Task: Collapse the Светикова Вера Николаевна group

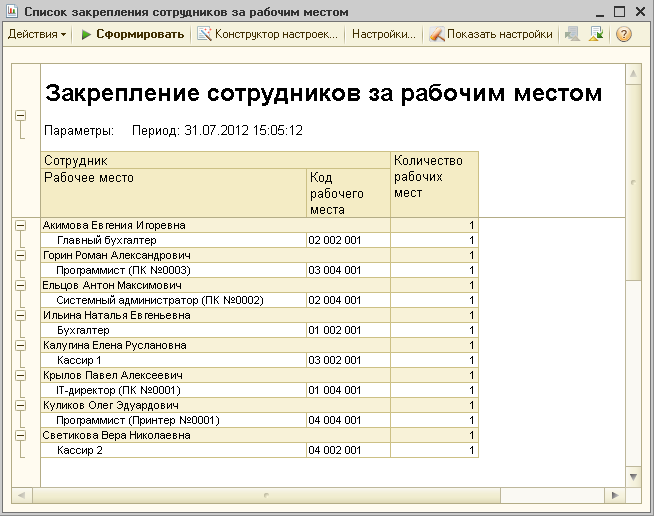Action: coord(20,435)
